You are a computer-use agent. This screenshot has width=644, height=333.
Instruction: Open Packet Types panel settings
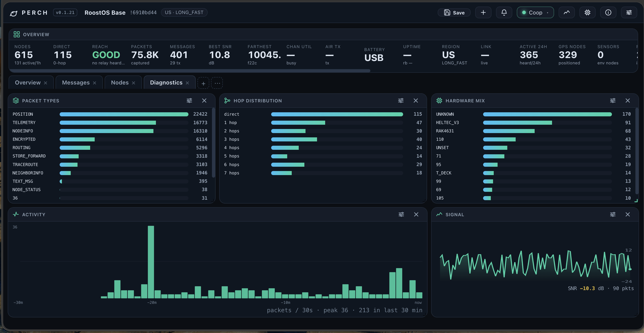coord(189,101)
